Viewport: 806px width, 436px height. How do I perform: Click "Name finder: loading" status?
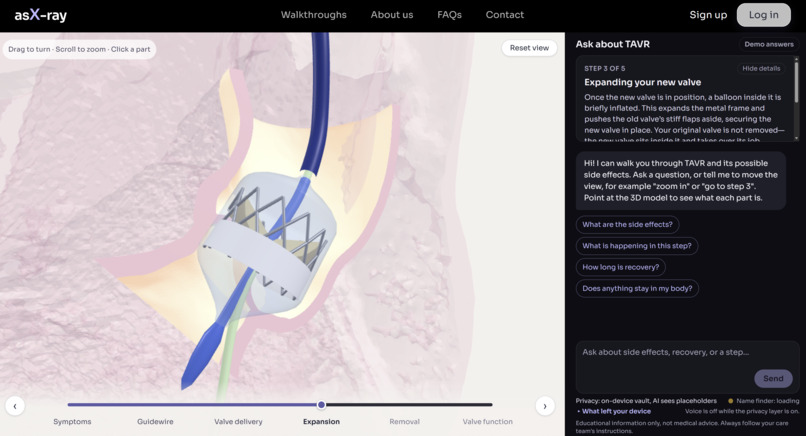pos(767,401)
